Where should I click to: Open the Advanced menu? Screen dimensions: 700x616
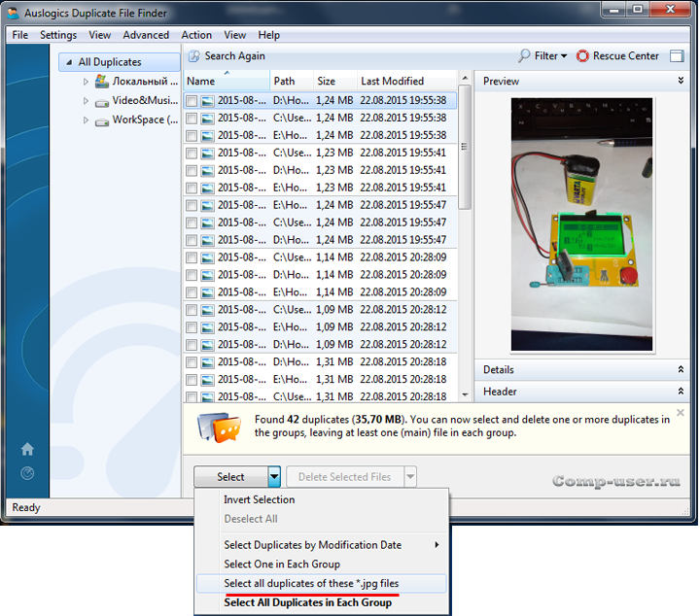click(x=146, y=35)
